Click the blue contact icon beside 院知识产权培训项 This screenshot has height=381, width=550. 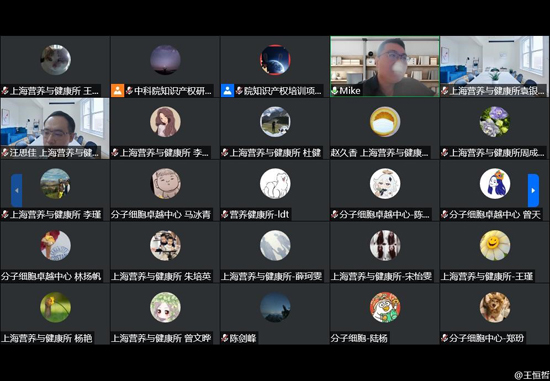(x=227, y=91)
